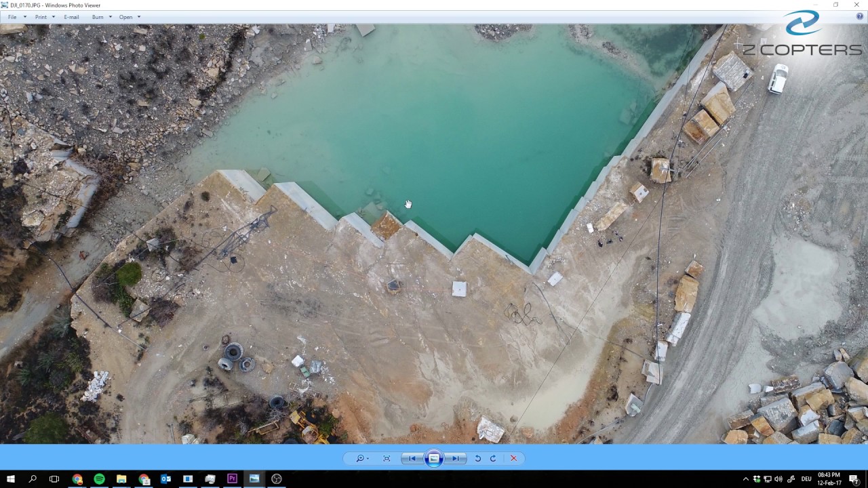
Task: Show hidden system tray icons
Action: pos(746,479)
